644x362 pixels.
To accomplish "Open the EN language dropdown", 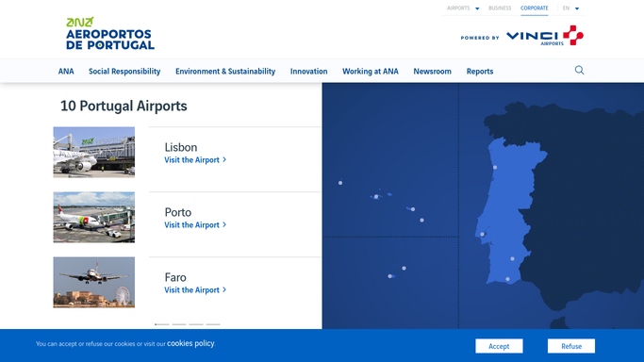I will click(x=570, y=8).
